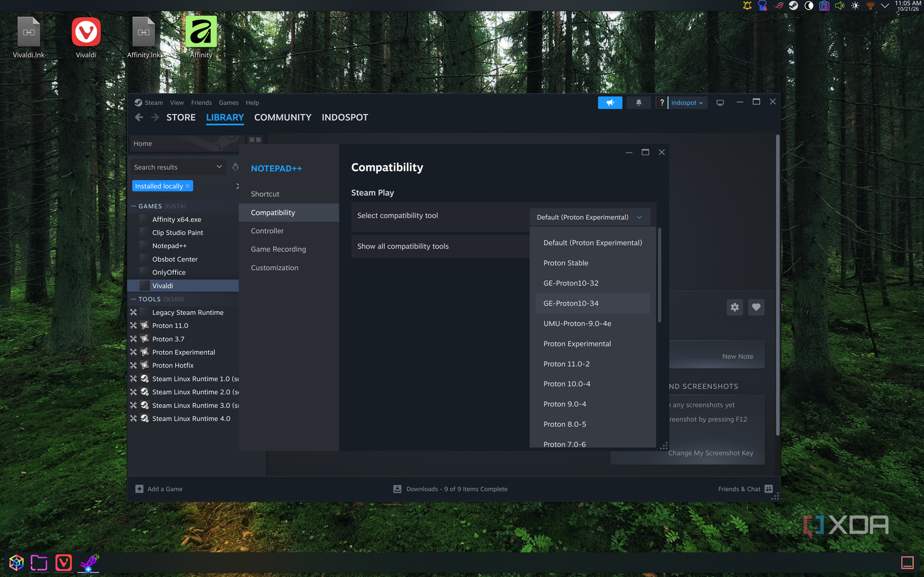The width and height of the screenshot is (924, 577).
Task: Click the question mark help icon
Action: click(661, 102)
